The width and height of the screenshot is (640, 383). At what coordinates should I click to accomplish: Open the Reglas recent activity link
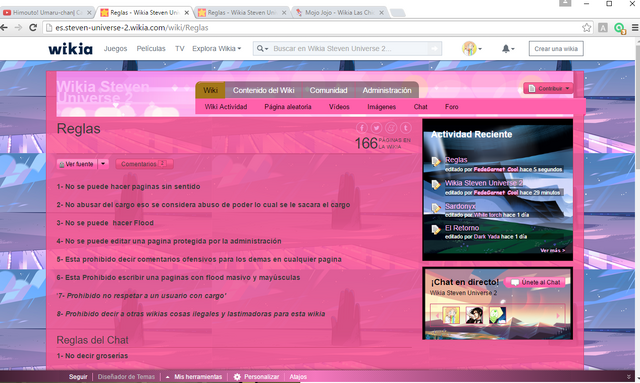pos(456,160)
